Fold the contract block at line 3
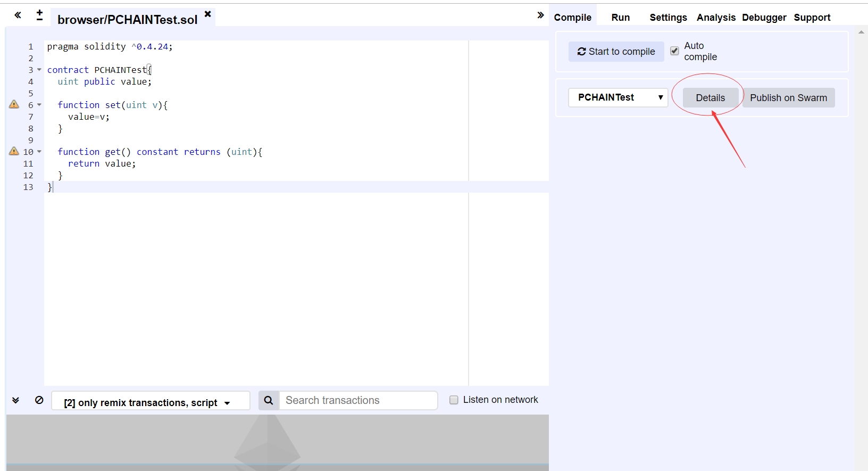This screenshot has height=471, width=868. 39,70
